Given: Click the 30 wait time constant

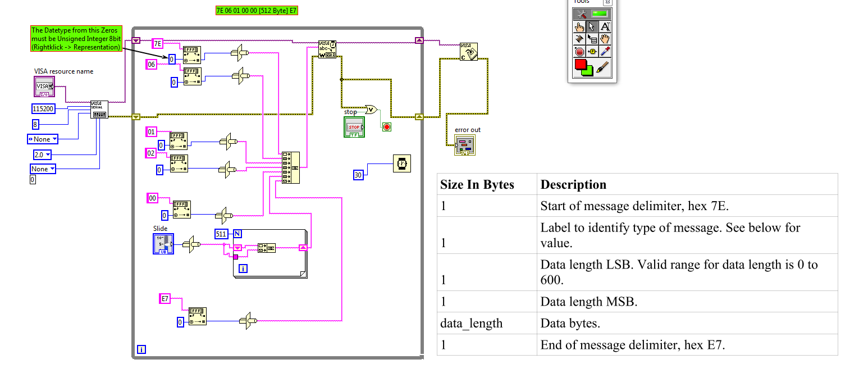Looking at the screenshot, I should (358, 175).
